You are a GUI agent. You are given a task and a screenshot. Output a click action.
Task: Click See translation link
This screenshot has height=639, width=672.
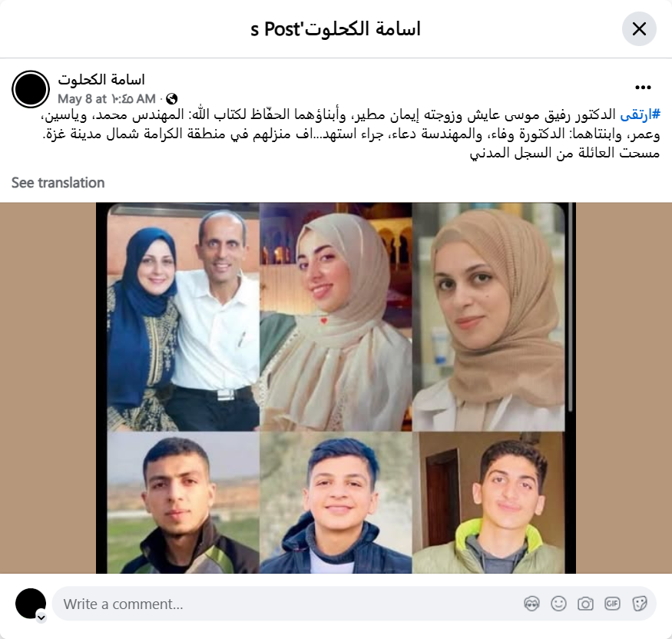tap(58, 183)
